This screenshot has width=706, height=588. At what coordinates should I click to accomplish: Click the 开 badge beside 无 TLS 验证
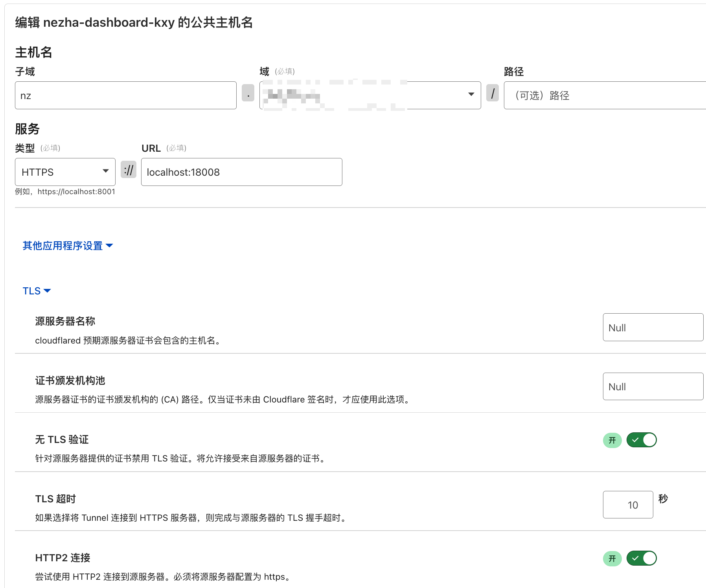tap(612, 440)
